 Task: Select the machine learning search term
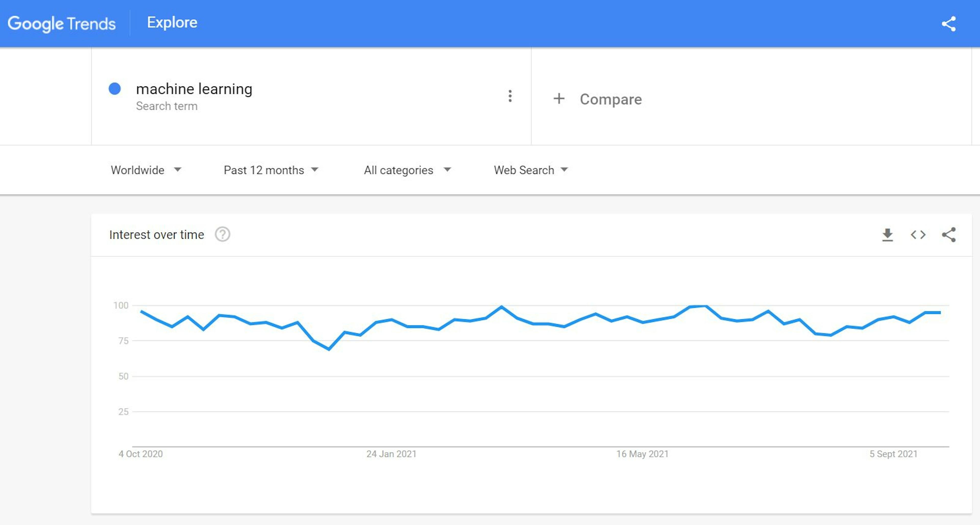click(194, 88)
